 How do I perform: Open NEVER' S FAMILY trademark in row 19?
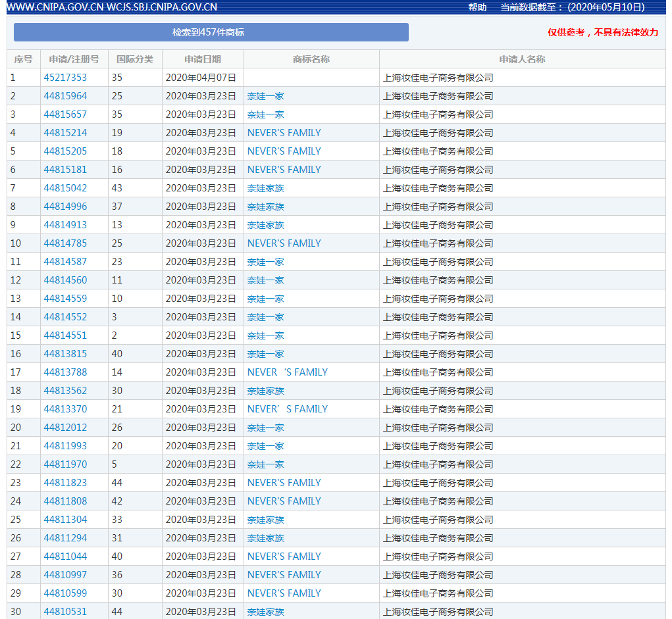[x=288, y=409]
